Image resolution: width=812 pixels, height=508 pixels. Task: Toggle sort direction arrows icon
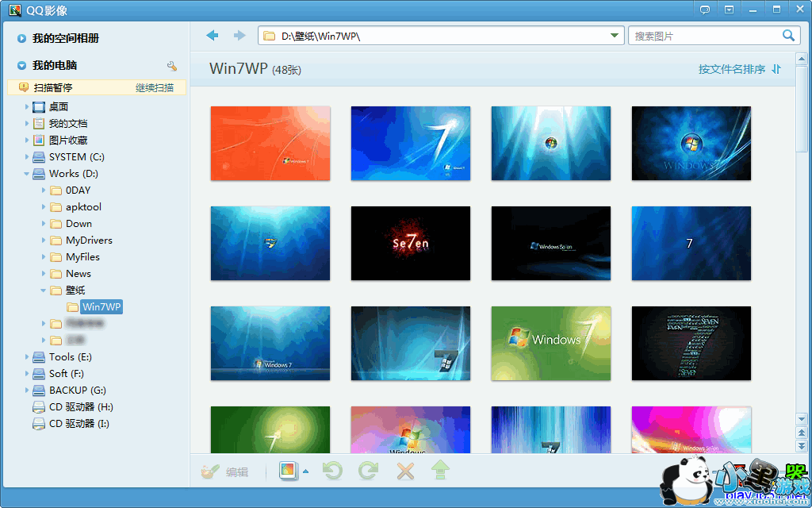(x=776, y=69)
